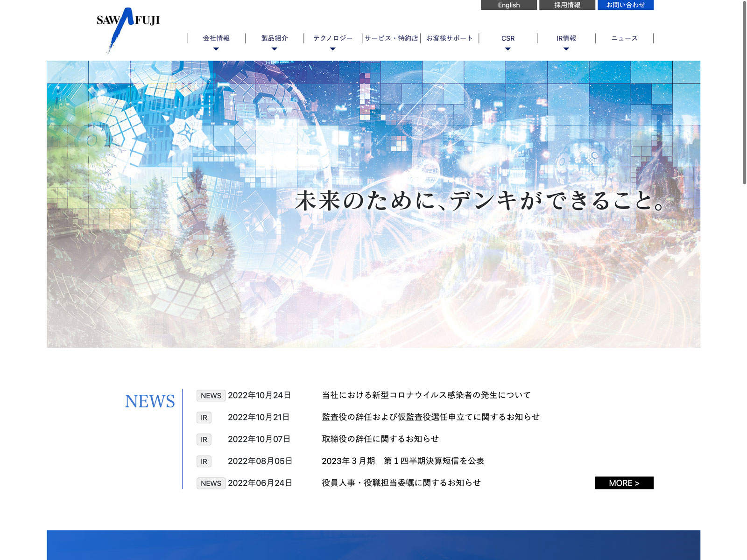
Task: Click the MORE > news button
Action: (624, 483)
